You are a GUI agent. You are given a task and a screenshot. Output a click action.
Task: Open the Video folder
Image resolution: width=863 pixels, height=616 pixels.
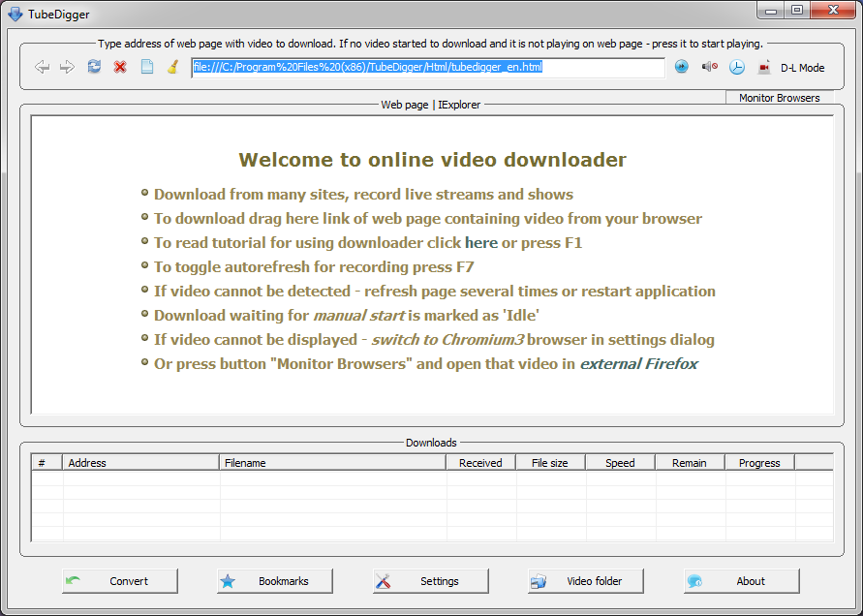[x=586, y=581]
